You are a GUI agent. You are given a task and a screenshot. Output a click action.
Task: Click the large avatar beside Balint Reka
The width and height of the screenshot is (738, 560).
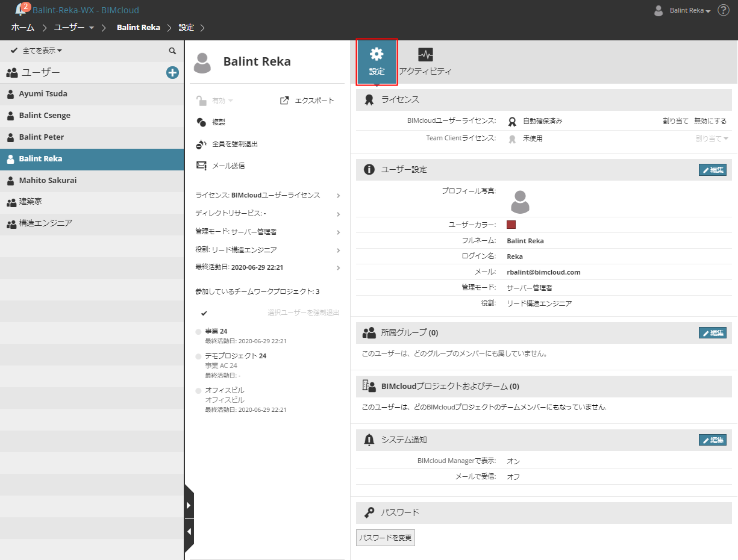tap(202, 63)
